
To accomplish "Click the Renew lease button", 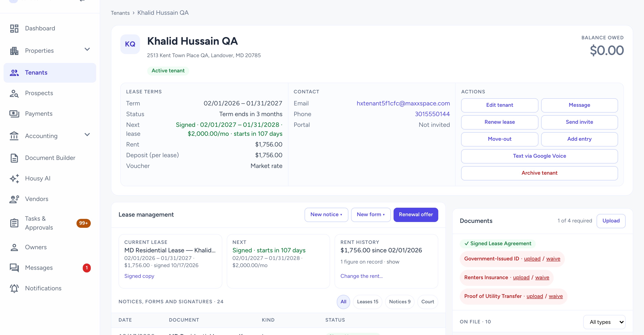I will 500,122.
